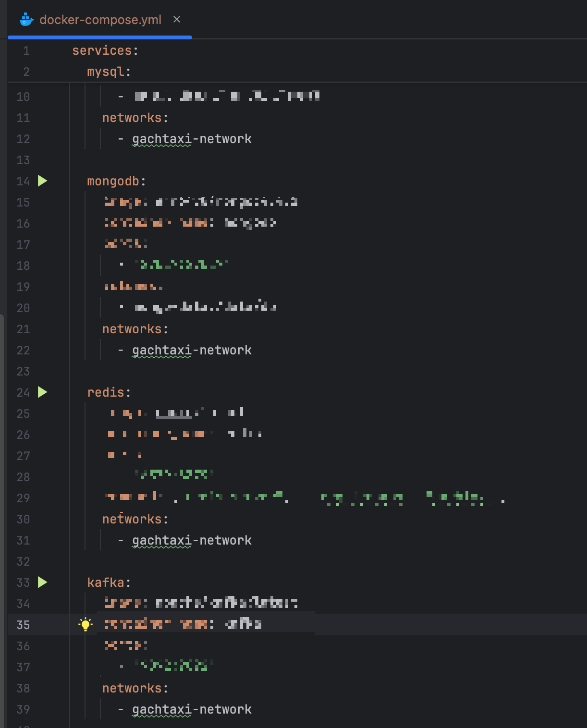Click 'gachtaxi-network' on line 22
The image size is (587, 728).
point(192,350)
